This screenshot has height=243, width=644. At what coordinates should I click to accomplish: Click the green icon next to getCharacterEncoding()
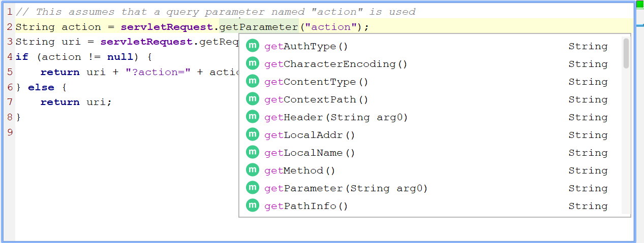coord(253,63)
